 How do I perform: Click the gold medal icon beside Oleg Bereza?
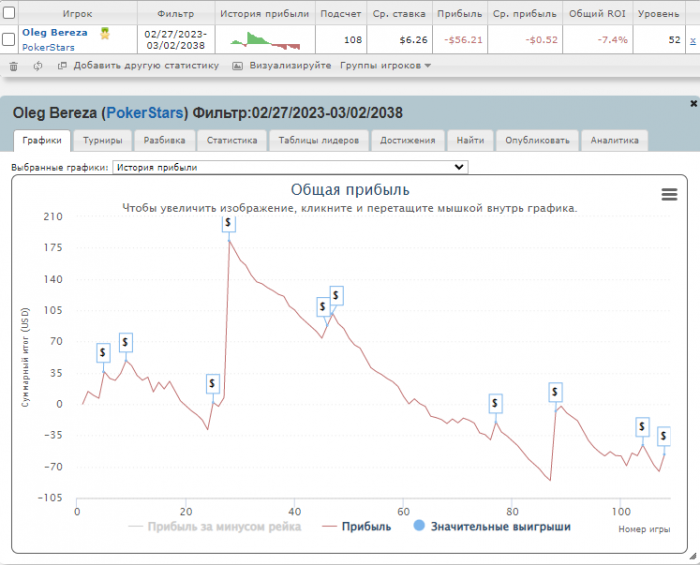tap(105, 33)
